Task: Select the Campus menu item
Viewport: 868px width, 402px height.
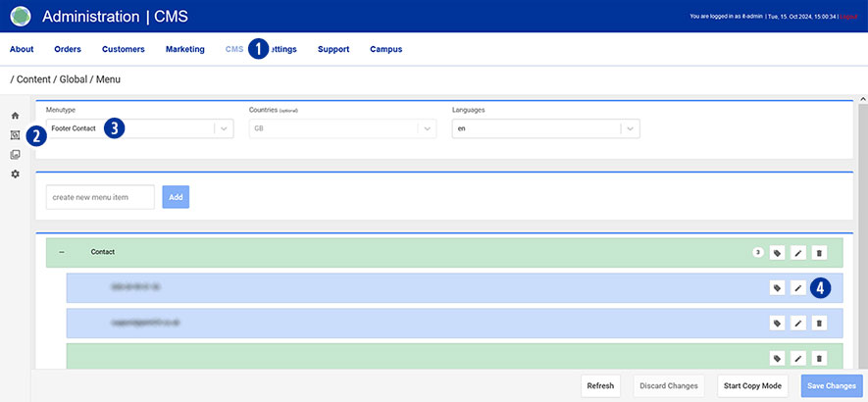Action: 385,49
